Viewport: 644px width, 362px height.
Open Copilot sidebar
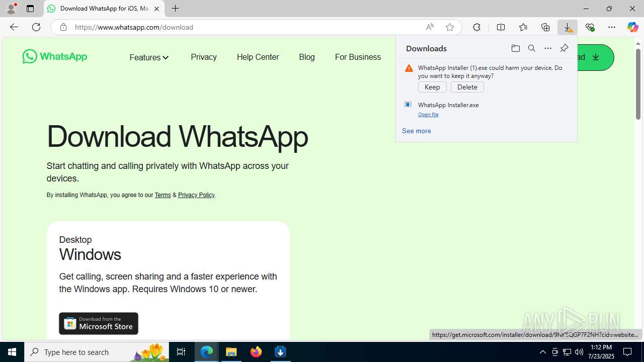click(x=633, y=27)
